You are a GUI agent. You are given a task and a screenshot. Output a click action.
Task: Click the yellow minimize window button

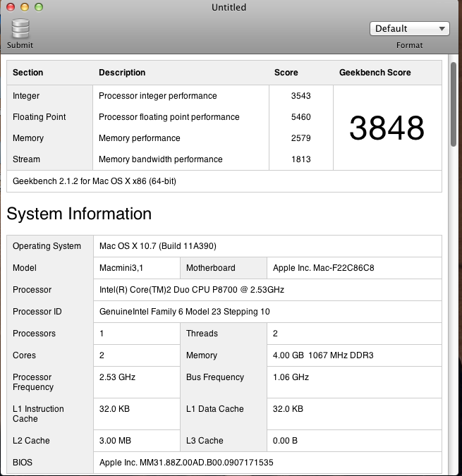point(25,7)
